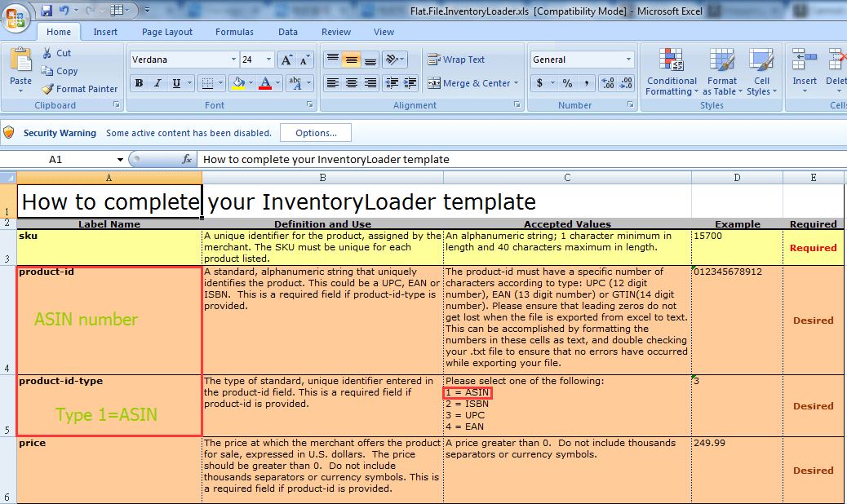Screen dimensions: 847x504
Task: Open the font color dropdown arrow
Action: (x=277, y=83)
